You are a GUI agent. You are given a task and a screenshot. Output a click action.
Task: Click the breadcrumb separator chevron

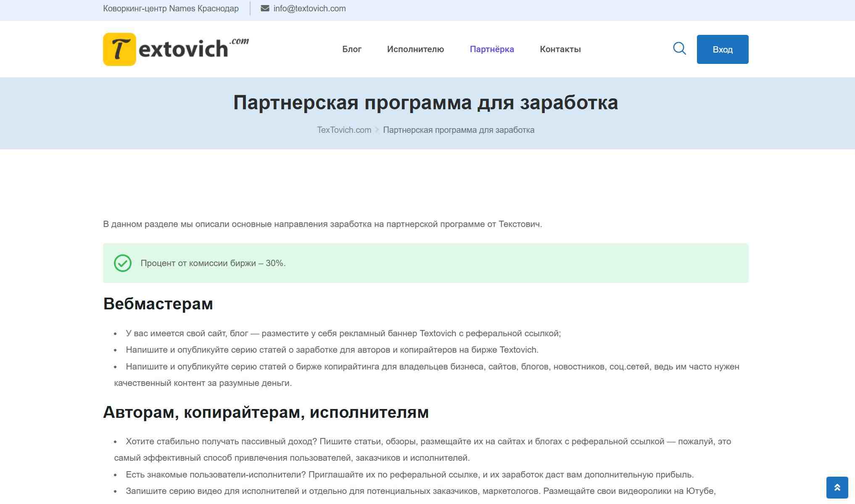click(377, 130)
